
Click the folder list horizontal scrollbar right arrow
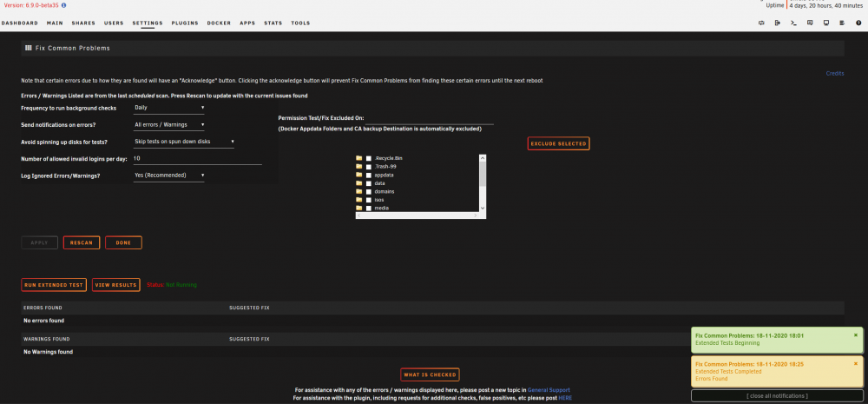[476, 215]
